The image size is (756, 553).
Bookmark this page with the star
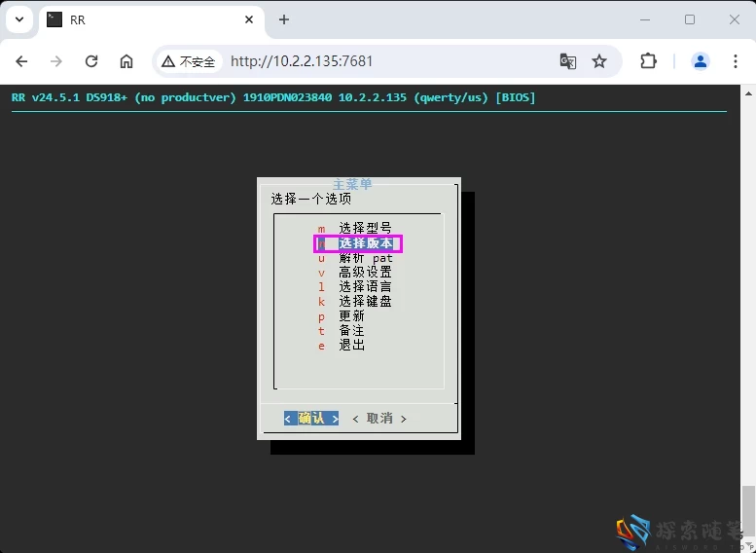click(x=599, y=61)
